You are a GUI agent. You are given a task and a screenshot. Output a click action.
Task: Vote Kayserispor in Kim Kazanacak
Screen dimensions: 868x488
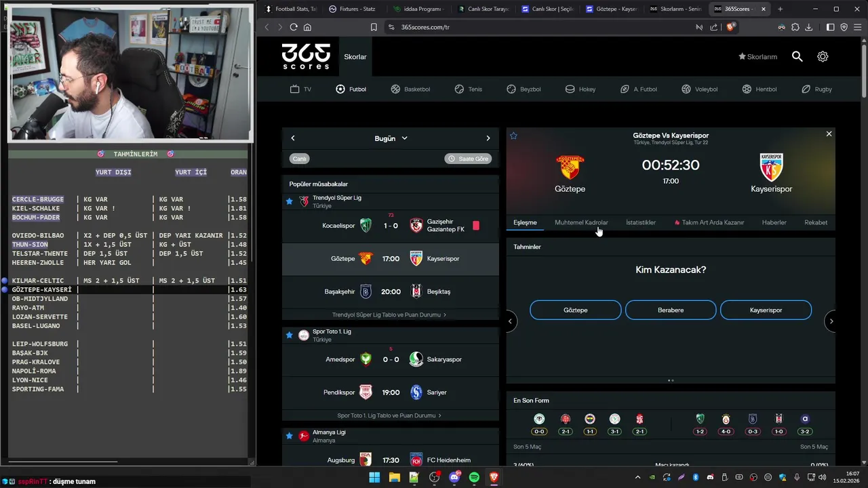pos(766,310)
